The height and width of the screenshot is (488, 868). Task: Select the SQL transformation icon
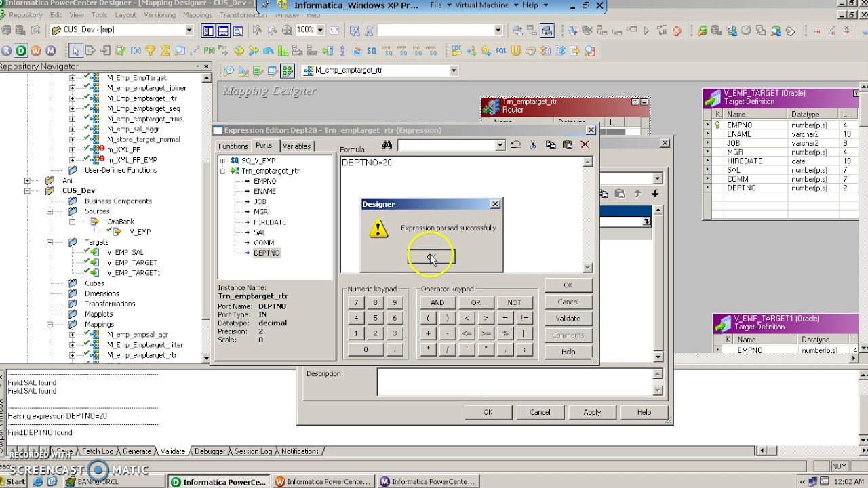click(x=500, y=51)
